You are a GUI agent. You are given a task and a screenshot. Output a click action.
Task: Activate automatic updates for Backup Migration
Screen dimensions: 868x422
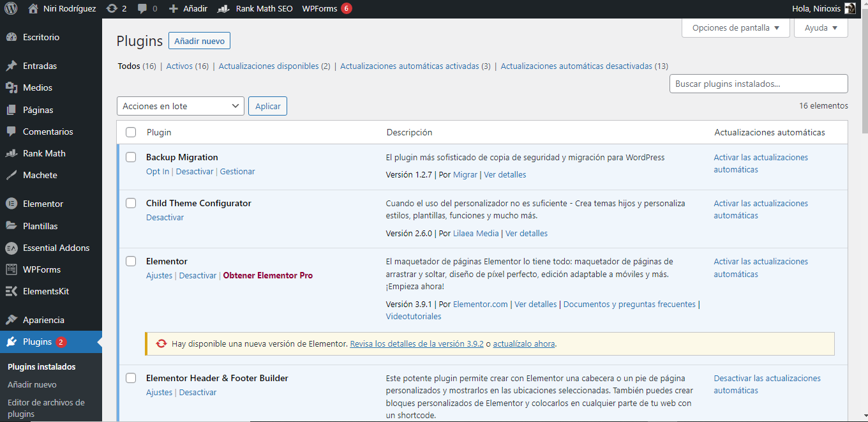[761, 163]
